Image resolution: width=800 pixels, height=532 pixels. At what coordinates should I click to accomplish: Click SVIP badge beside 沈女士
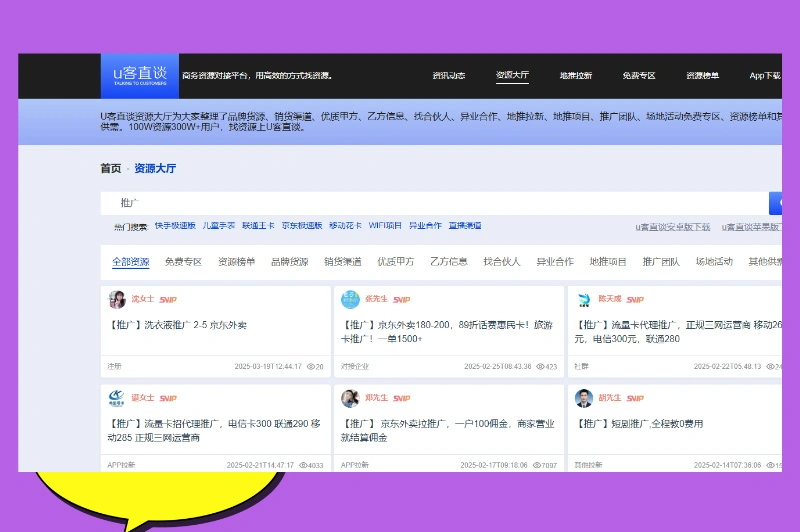168,300
